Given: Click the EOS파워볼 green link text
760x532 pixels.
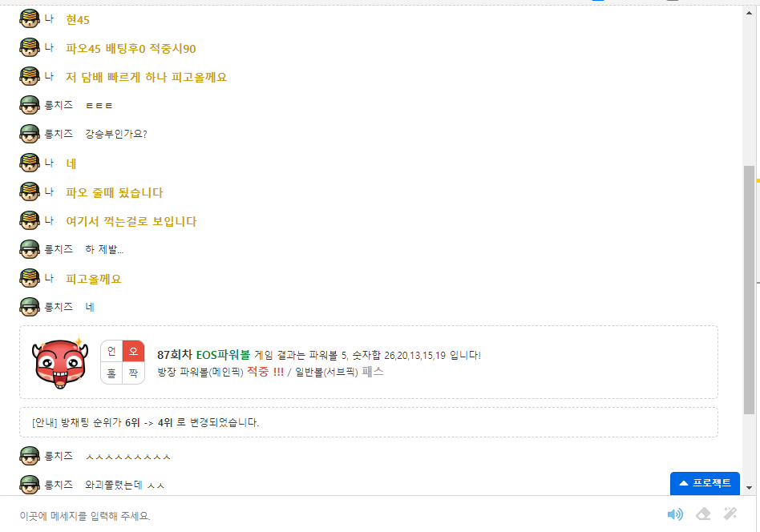Looking at the screenshot, I should coord(223,355).
